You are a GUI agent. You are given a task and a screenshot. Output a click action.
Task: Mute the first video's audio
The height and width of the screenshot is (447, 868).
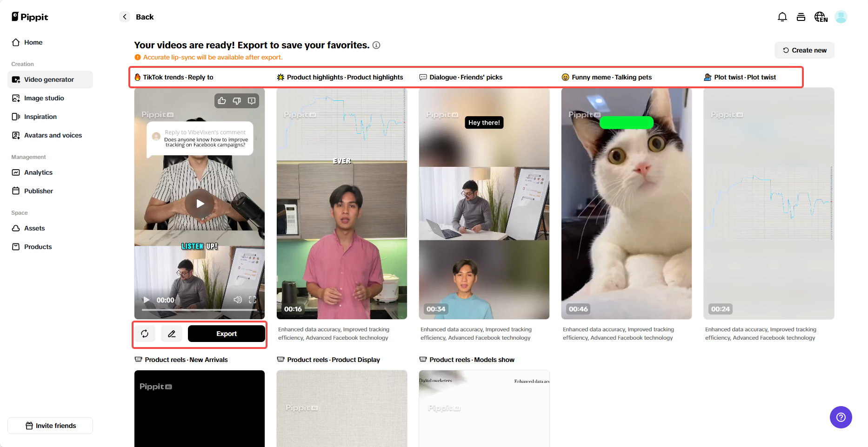click(238, 300)
